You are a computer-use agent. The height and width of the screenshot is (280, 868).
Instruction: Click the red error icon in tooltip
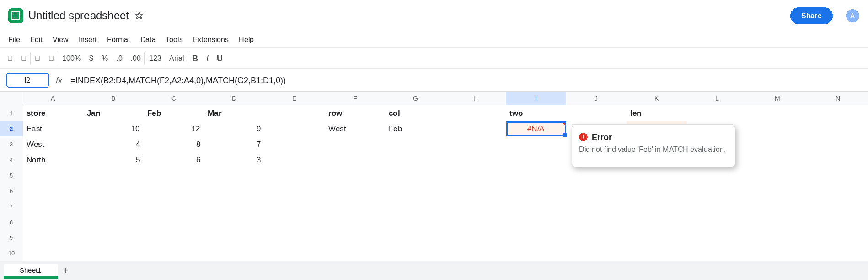click(583, 137)
